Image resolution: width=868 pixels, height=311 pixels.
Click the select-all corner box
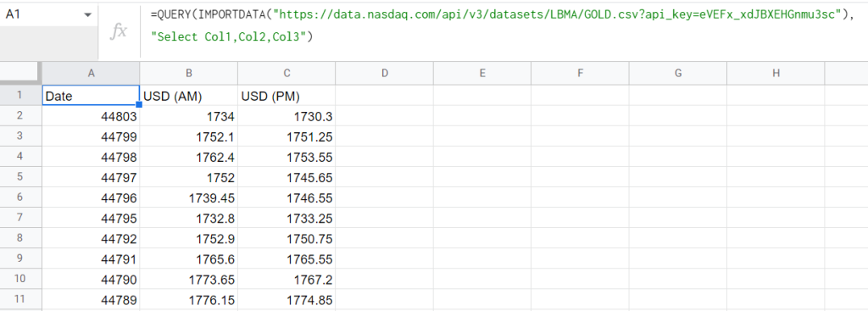coord(20,73)
